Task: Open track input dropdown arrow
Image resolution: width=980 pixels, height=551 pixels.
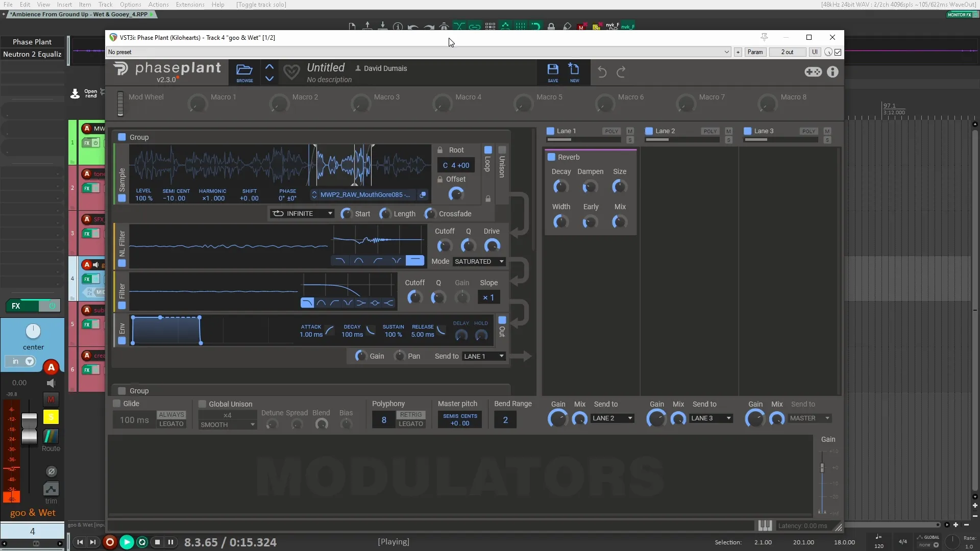Action: (x=30, y=361)
